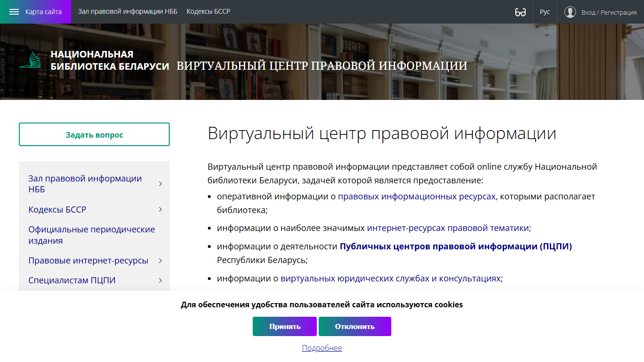Open Публичных центров правовой информации (ПЦПИ) link
644x362 pixels.
[x=456, y=246]
